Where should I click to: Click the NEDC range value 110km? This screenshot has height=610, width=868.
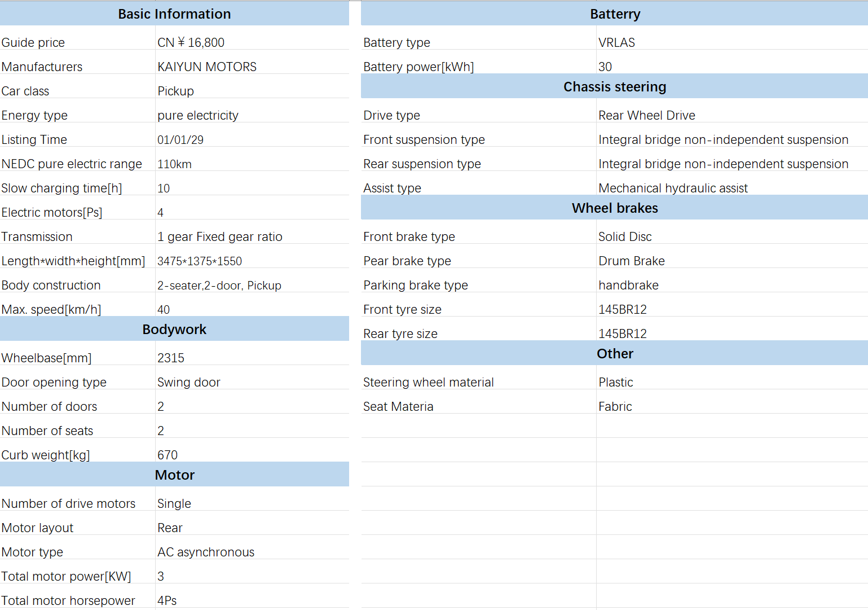(174, 164)
